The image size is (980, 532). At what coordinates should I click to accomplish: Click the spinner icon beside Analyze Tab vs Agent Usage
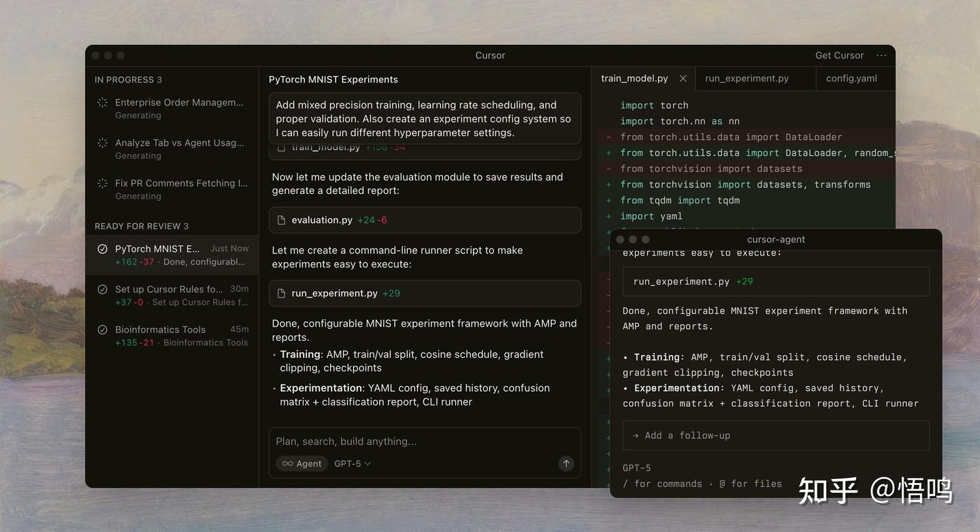tap(102, 143)
